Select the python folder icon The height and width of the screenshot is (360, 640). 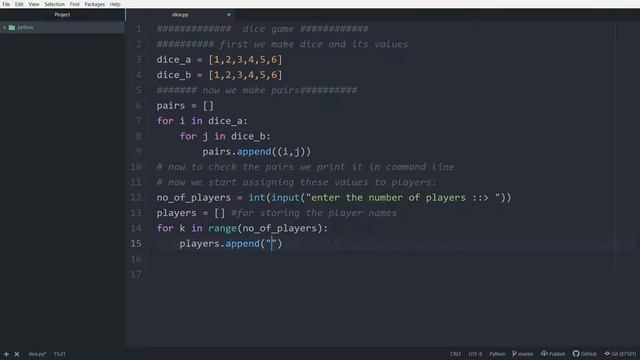coord(12,27)
